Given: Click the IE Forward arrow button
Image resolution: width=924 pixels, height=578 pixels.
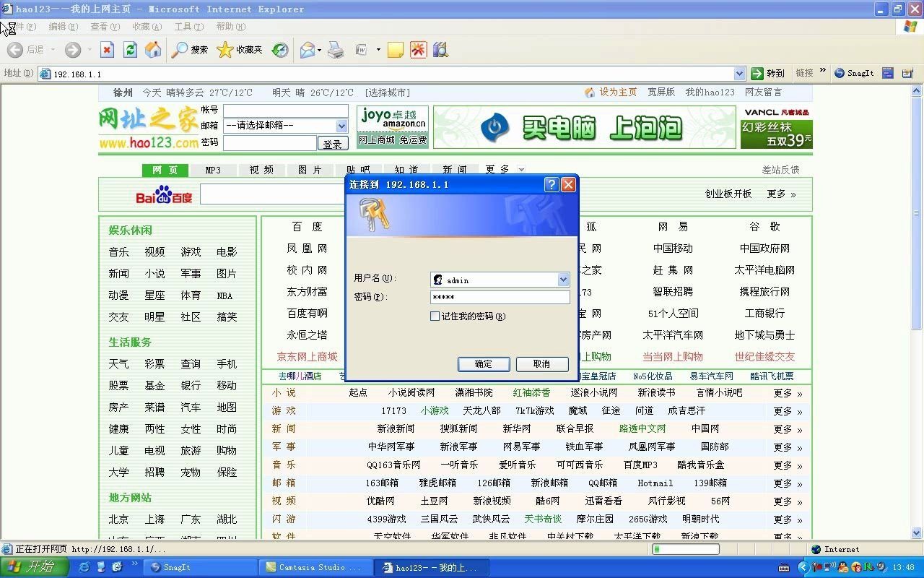Looking at the screenshot, I should coord(73,50).
